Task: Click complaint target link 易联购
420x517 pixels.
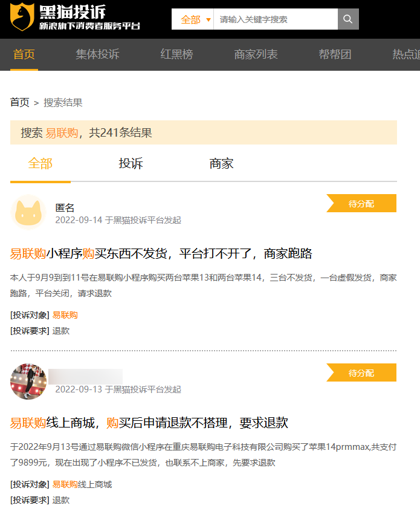Action: click(65, 315)
